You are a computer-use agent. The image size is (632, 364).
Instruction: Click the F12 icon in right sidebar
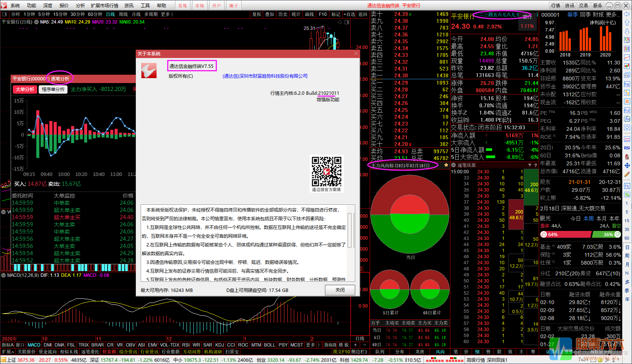click(x=627, y=110)
